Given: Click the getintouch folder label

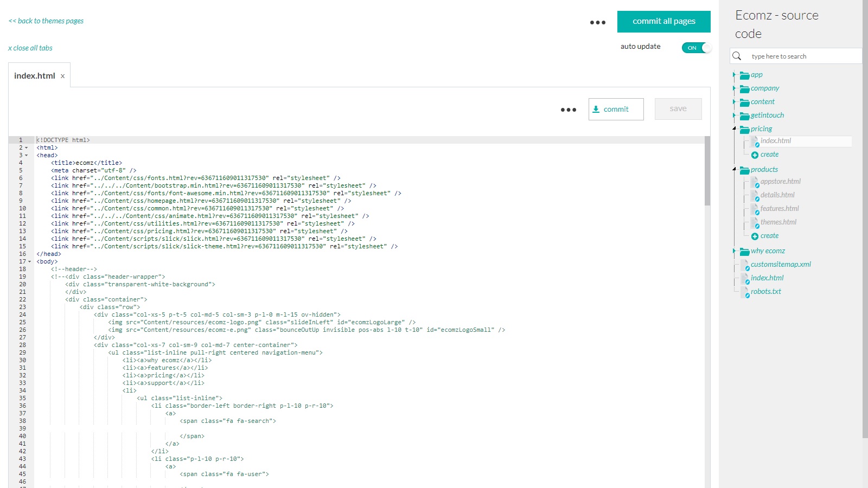Looking at the screenshot, I should [x=767, y=115].
